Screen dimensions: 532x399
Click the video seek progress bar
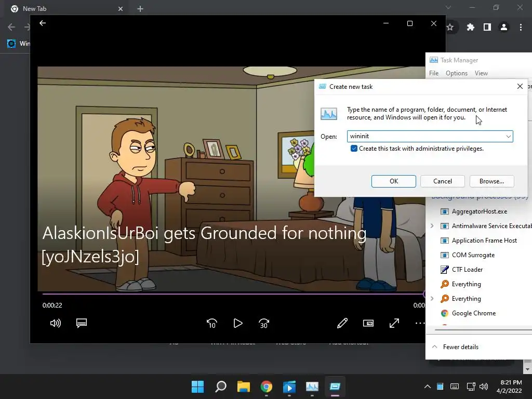(x=233, y=294)
